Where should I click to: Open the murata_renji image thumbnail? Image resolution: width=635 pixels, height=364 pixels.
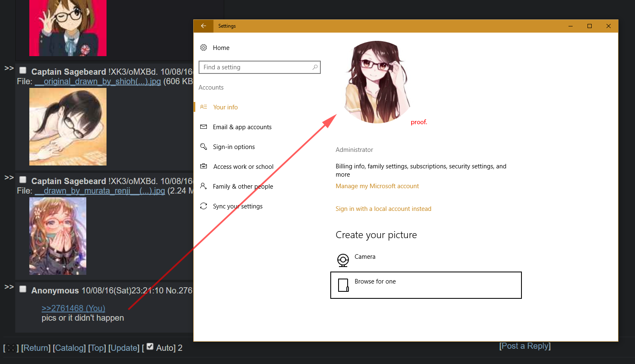coord(58,236)
